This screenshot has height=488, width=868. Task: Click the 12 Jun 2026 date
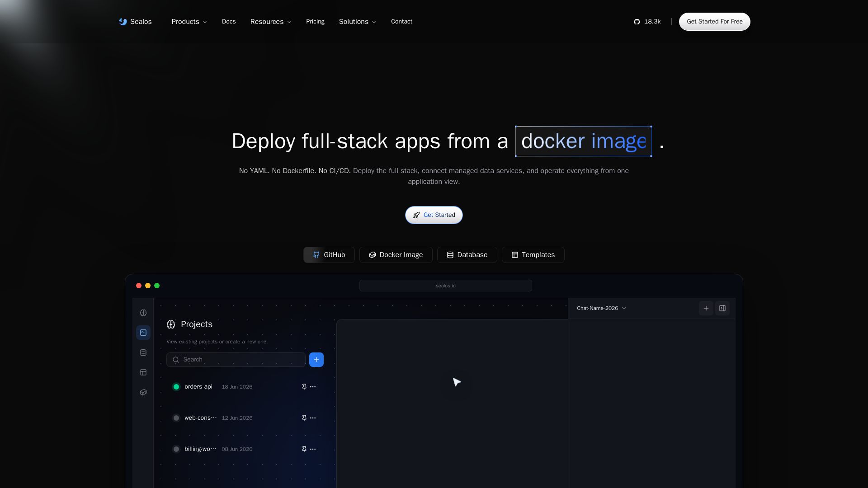237,418
